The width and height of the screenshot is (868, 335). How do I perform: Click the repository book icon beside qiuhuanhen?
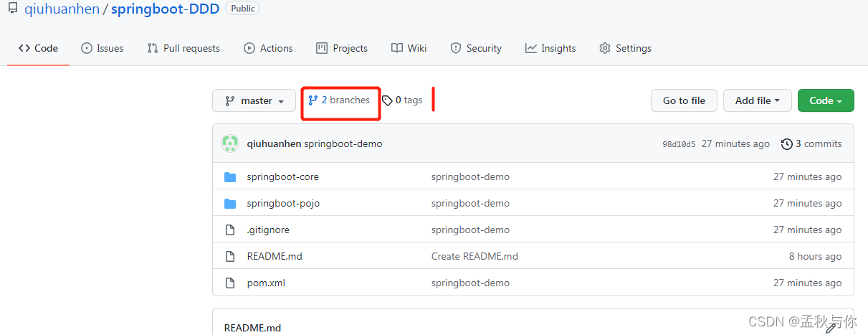click(12, 9)
